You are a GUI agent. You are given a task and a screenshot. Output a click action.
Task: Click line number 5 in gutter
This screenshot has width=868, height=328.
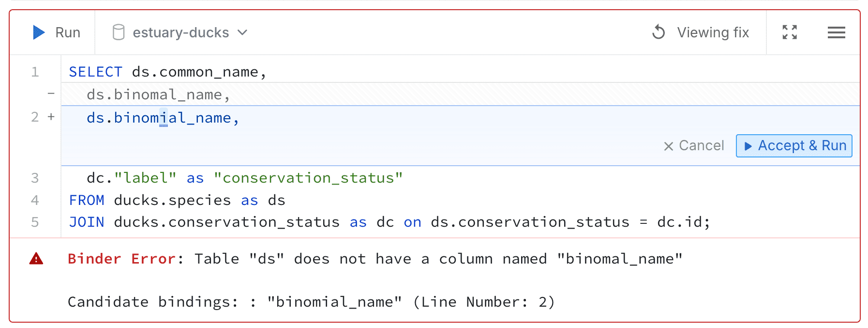[x=35, y=222]
